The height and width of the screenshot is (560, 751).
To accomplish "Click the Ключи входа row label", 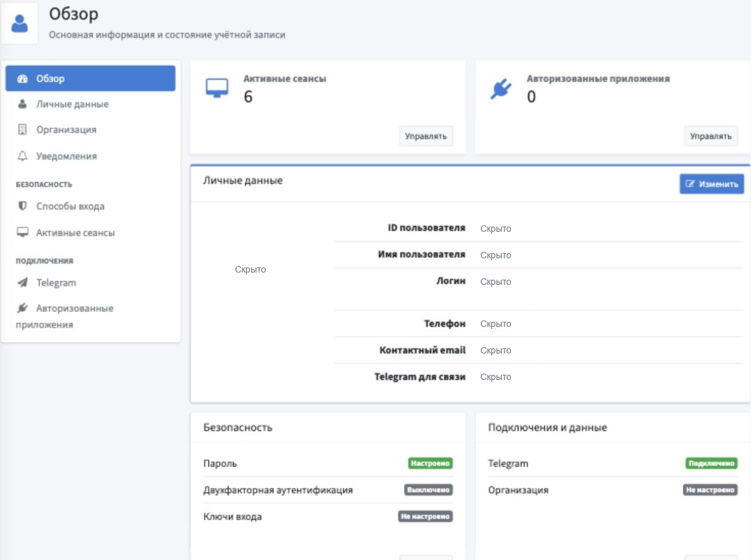I will [232, 517].
